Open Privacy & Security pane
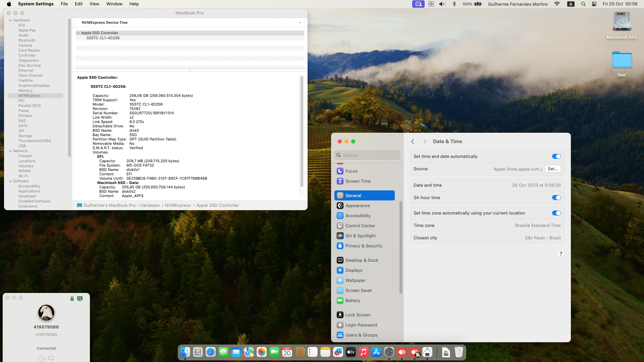Image resolution: width=644 pixels, height=362 pixels. [364, 246]
